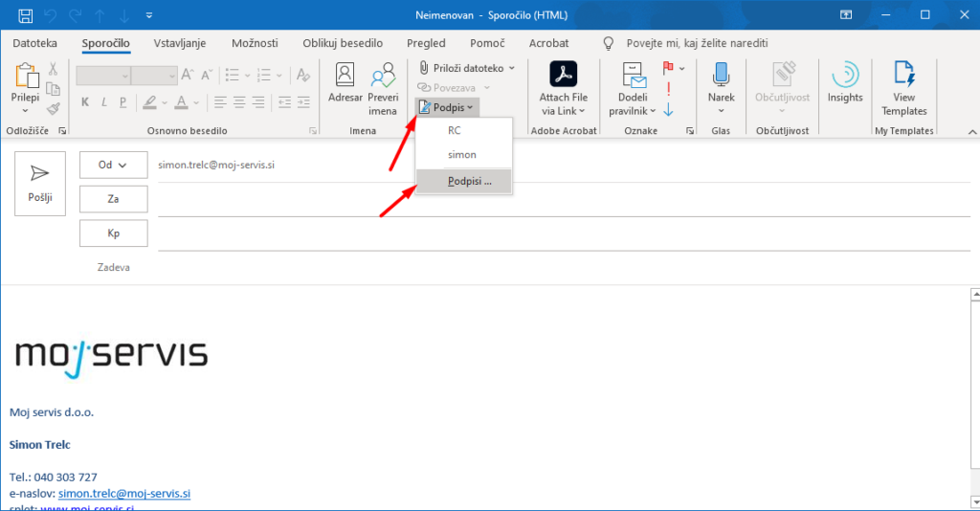Click the Increase font size icon
The image size is (980, 511).
pyautogui.click(x=187, y=75)
